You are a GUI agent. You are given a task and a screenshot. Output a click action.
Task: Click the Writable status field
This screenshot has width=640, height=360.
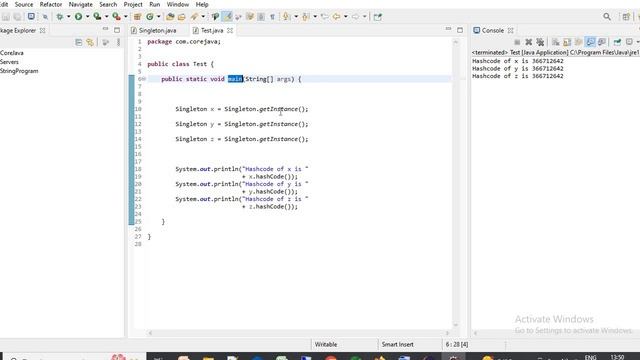tap(326, 344)
